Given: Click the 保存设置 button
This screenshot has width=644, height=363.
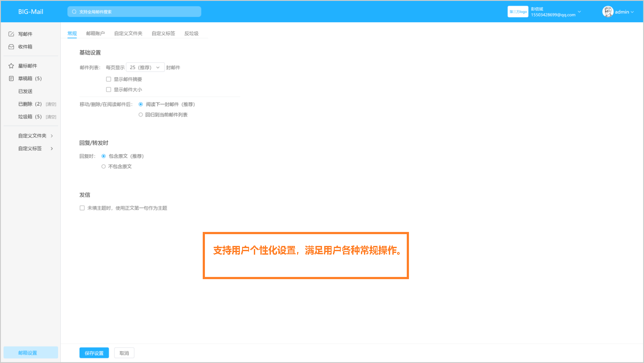Looking at the screenshot, I should coord(93,353).
